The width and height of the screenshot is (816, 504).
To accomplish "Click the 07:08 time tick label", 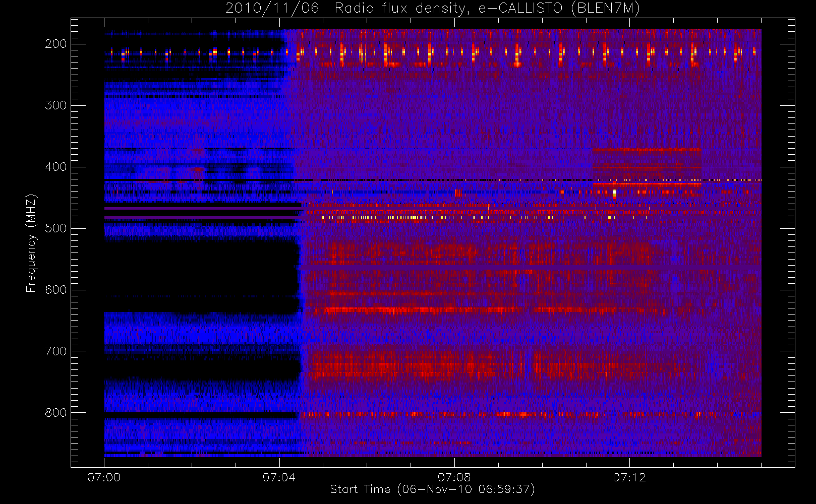I will (454, 477).
